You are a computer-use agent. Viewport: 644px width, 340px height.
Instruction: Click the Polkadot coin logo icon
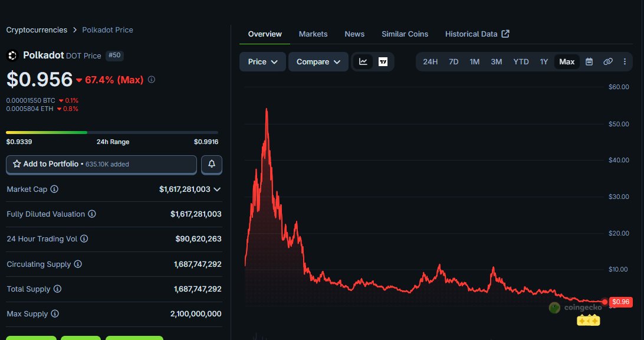(x=12, y=55)
